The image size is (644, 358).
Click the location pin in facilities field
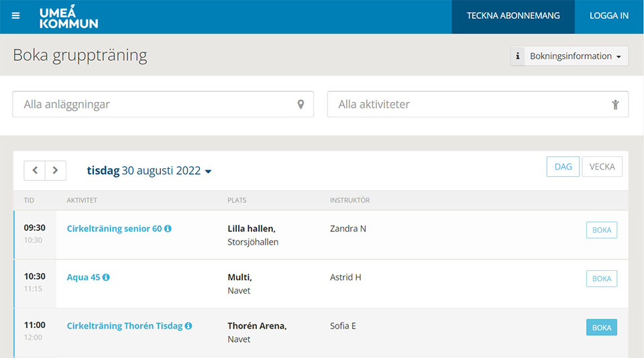pyautogui.click(x=301, y=105)
